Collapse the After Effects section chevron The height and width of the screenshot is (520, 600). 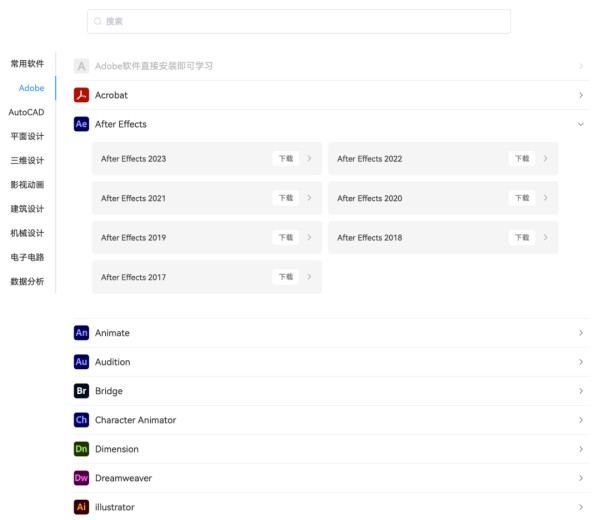tap(580, 124)
